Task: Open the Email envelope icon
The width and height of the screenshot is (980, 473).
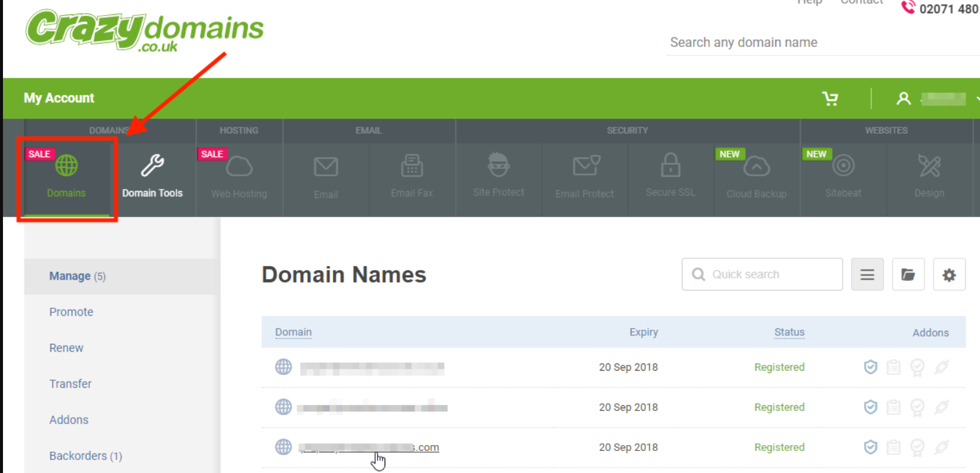Action: [x=326, y=167]
